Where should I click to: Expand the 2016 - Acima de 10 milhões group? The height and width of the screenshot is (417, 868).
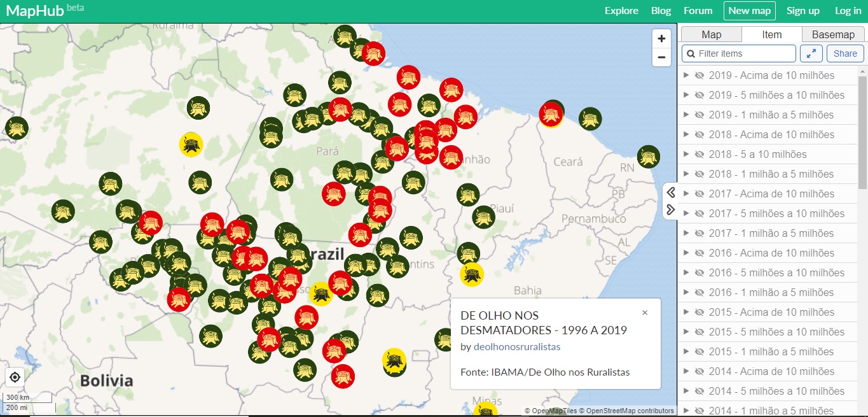point(686,253)
